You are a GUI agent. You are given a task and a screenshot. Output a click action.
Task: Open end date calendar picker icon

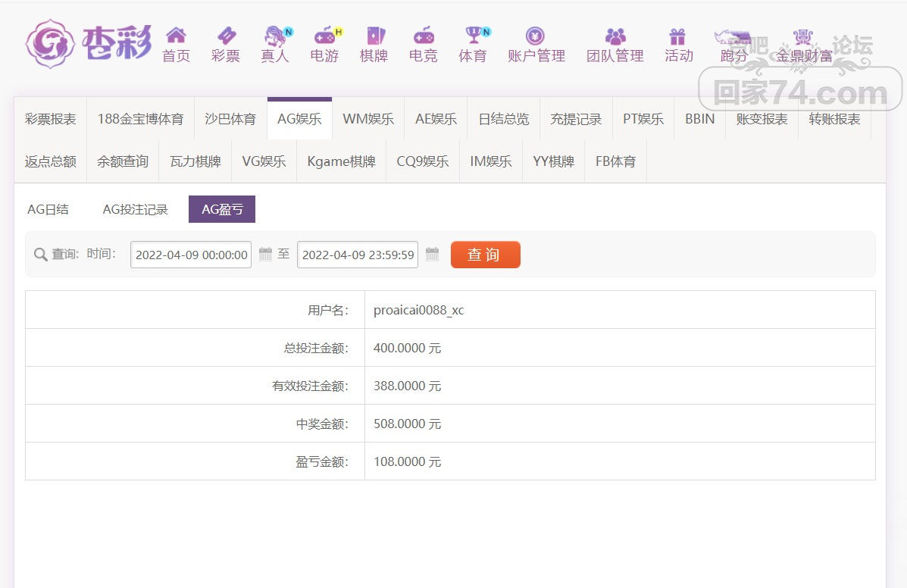click(x=432, y=255)
